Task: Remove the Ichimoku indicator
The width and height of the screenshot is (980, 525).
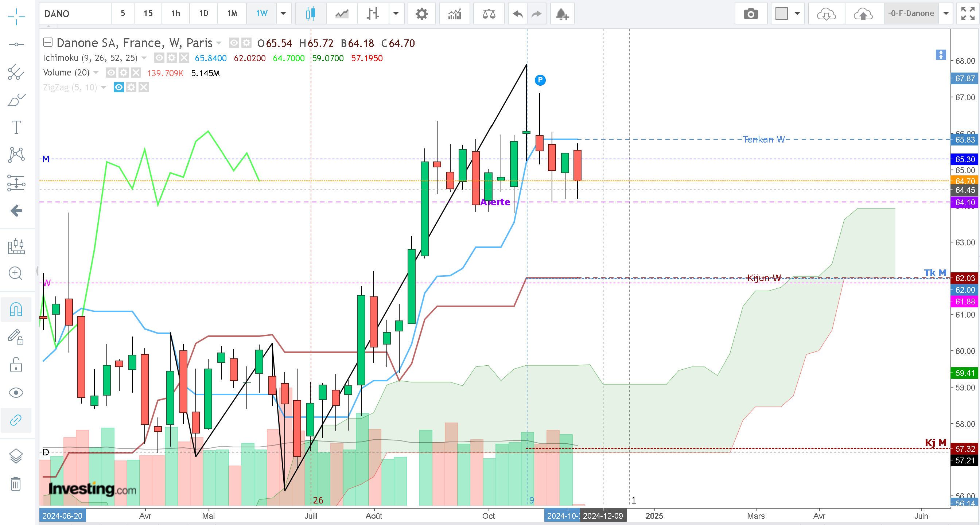Action: 184,58
